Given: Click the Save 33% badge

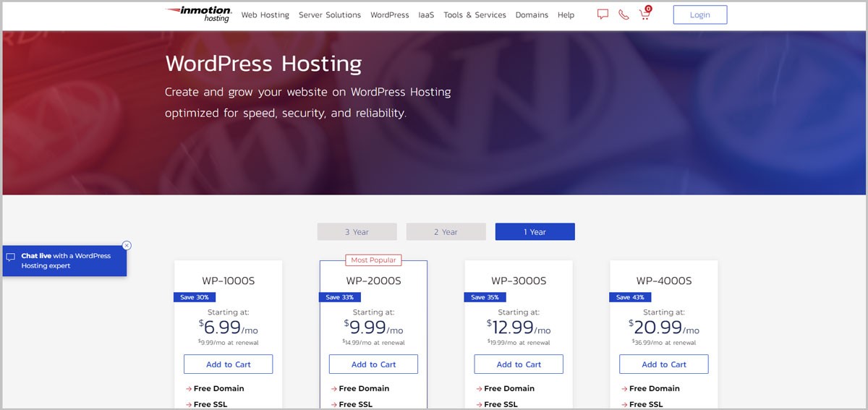Looking at the screenshot, I should [x=339, y=297].
